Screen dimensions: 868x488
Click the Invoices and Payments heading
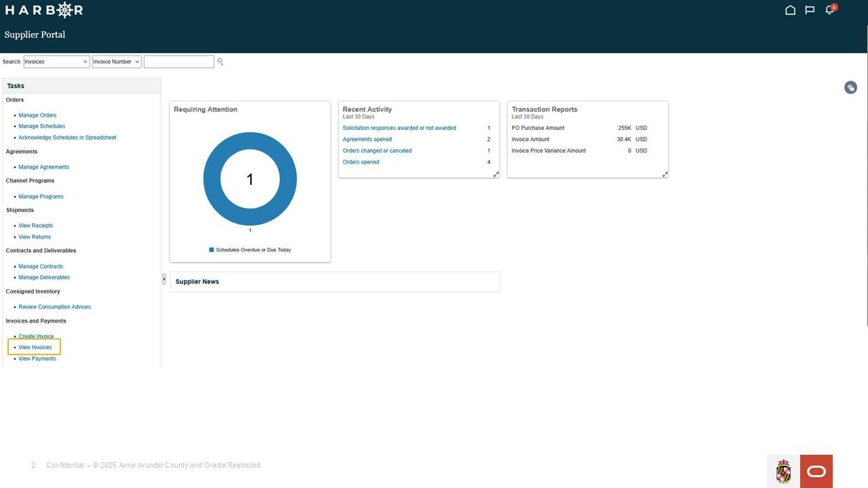36,321
